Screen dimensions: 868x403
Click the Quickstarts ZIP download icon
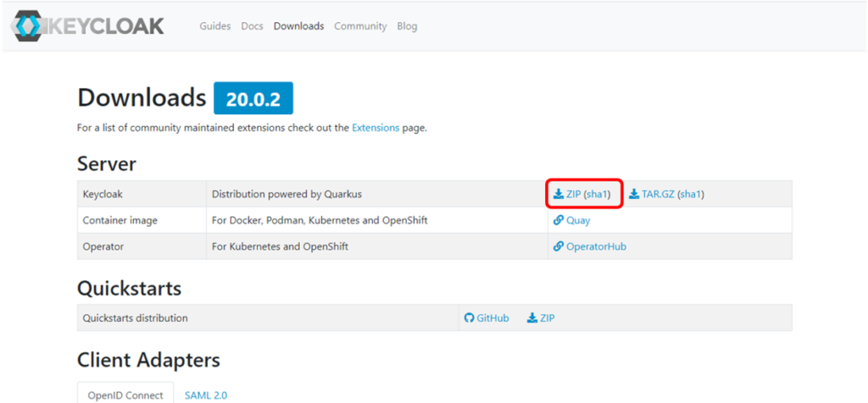click(x=532, y=318)
